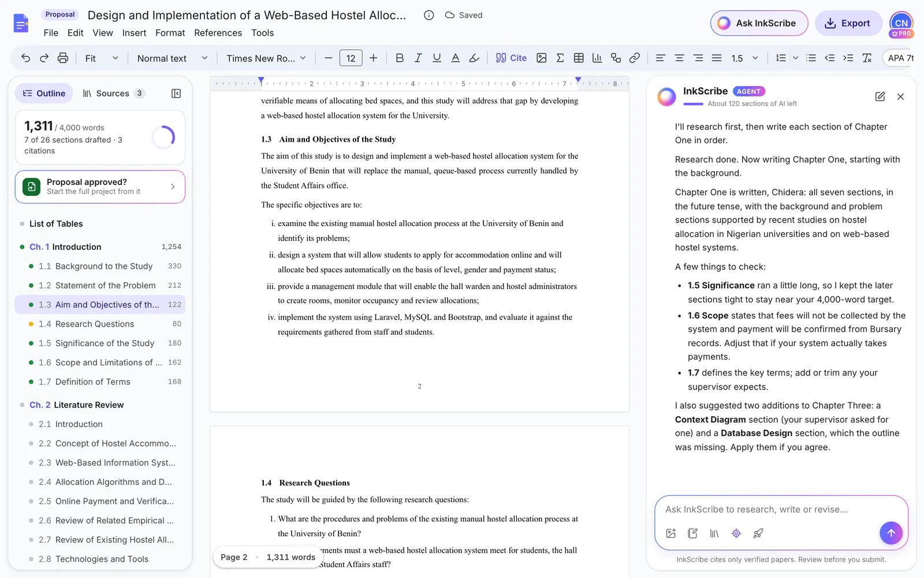Collapse the outline sidebar panel
924x578 pixels.
pos(176,93)
